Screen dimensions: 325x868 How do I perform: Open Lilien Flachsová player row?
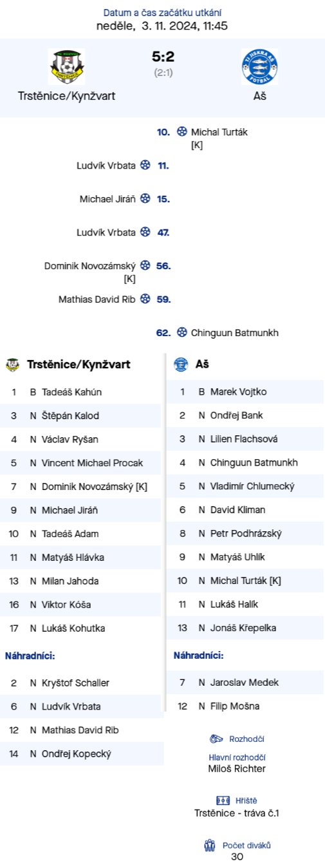(245, 439)
